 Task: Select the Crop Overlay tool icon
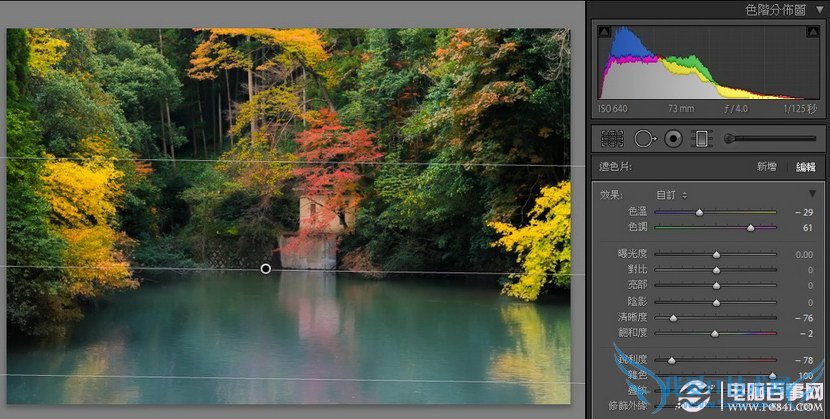pyautogui.click(x=612, y=139)
